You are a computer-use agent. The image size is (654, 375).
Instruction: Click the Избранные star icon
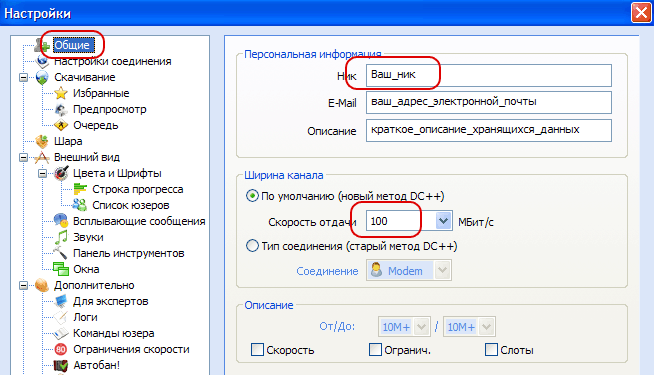[61, 93]
